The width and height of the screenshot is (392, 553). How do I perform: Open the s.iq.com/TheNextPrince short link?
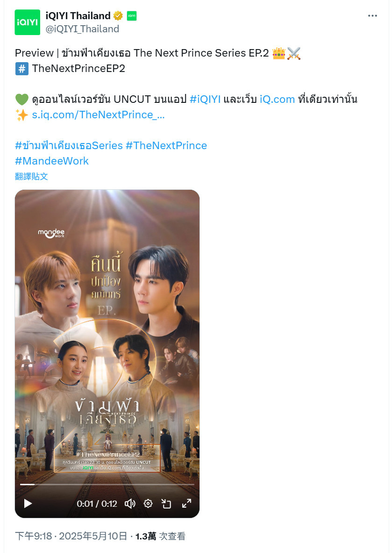[99, 115]
